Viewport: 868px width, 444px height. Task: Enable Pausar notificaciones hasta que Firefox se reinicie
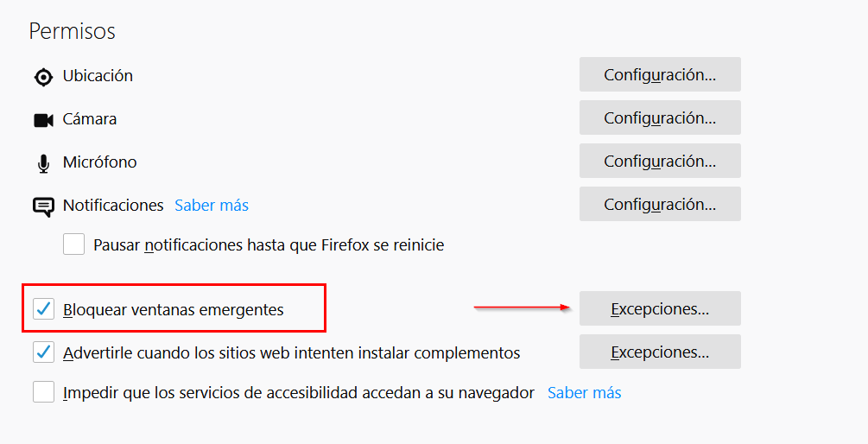click(74, 244)
